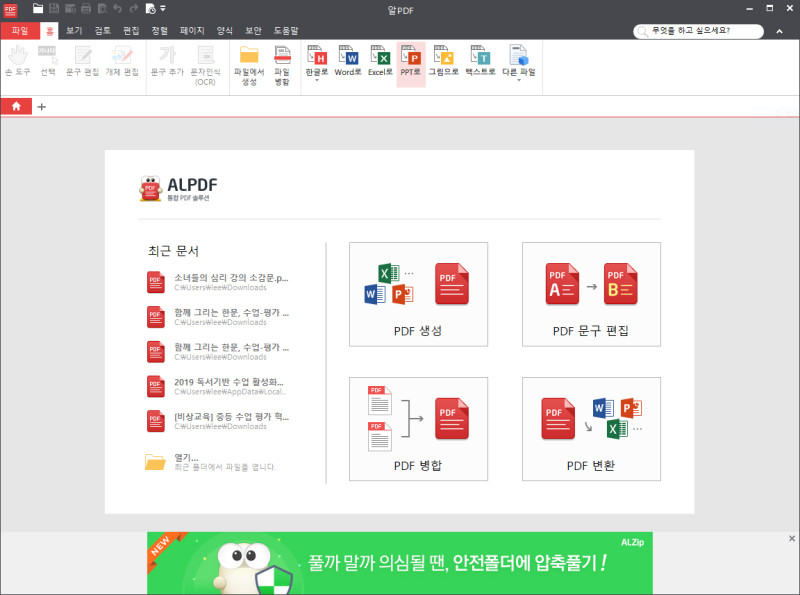Select the 선택 selection tool
The width and height of the screenshot is (800, 595).
[x=48, y=61]
